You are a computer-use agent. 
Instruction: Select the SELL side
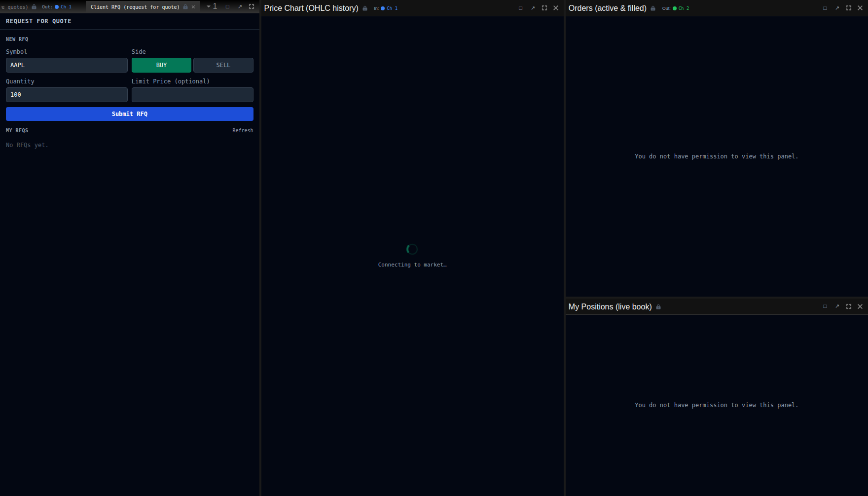point(223,65)
